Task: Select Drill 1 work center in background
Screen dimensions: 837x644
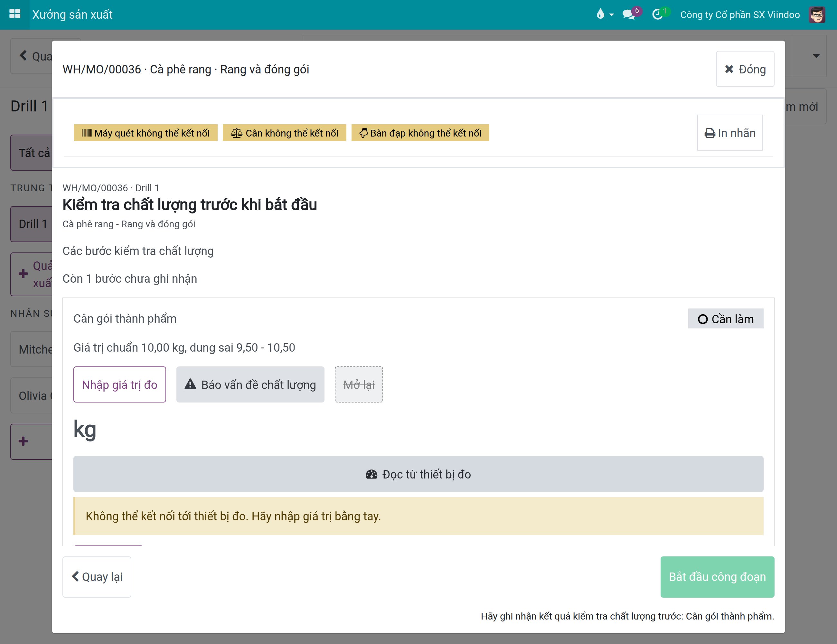Action: tap(32, 224)
